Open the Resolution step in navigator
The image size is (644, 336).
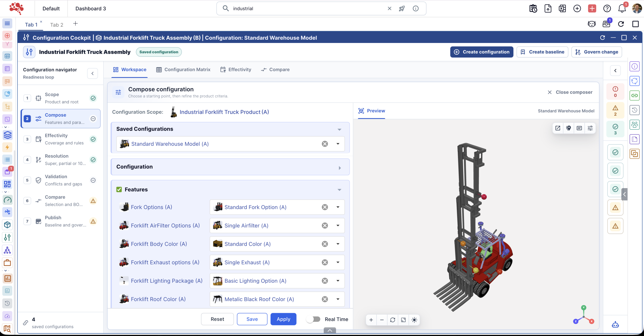tap(60, 160)
